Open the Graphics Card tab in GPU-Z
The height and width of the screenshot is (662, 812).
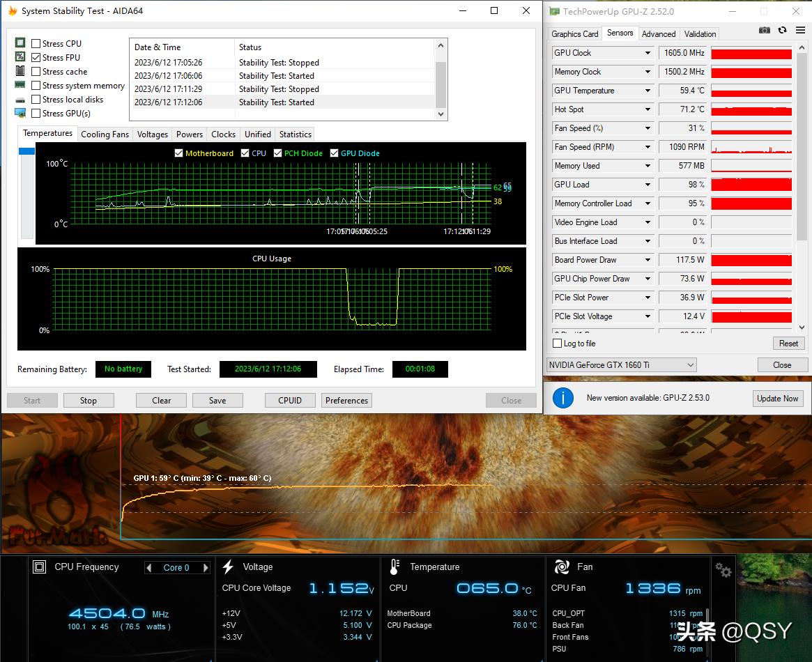pos(574,34)
